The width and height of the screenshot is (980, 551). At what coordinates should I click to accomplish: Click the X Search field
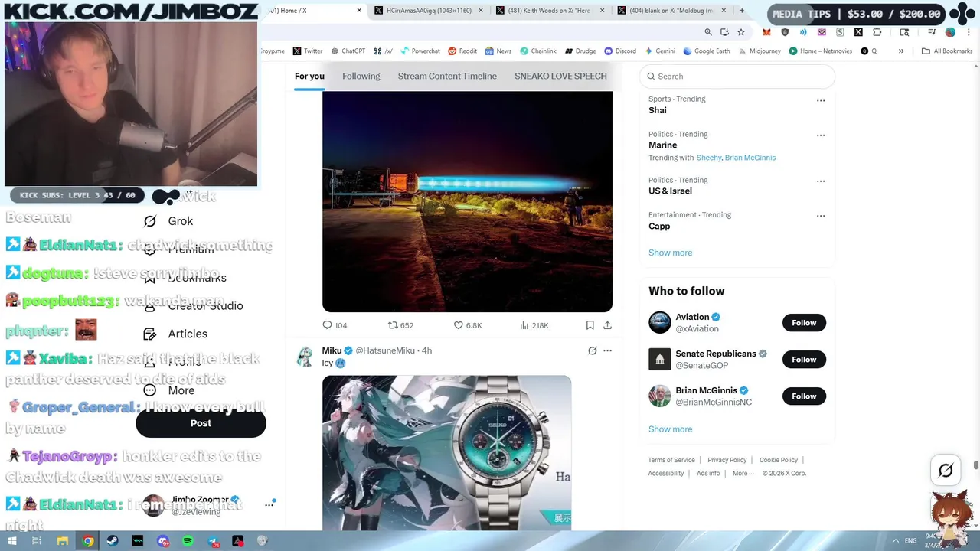(737, 77)
